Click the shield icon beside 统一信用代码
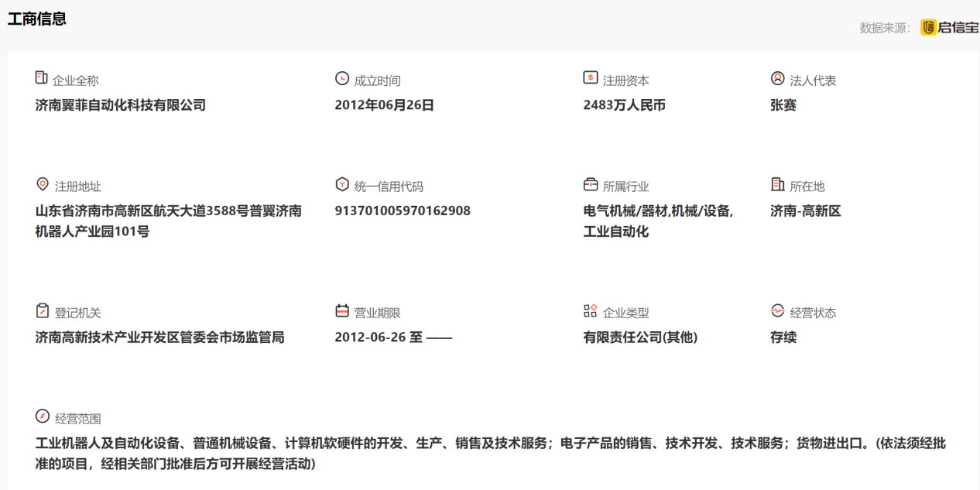This screenshot has height=490, width=980. pyautogui.click(x=341, y=184)
